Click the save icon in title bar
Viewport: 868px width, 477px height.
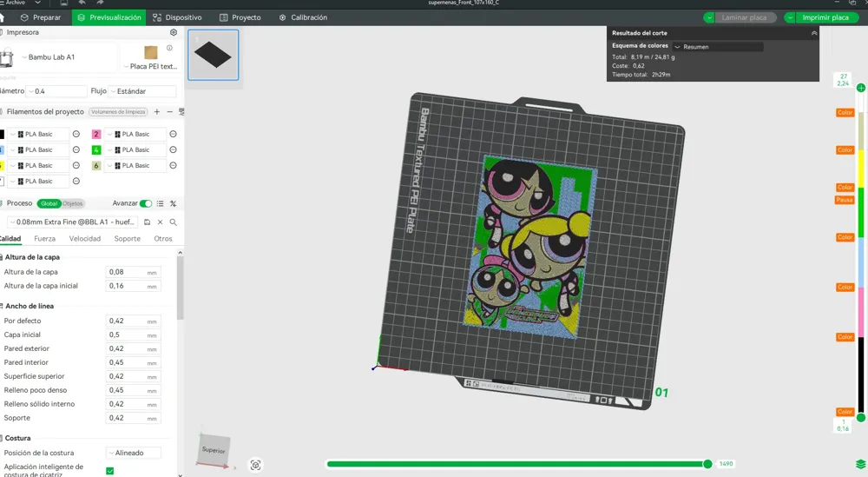[63, 3]
